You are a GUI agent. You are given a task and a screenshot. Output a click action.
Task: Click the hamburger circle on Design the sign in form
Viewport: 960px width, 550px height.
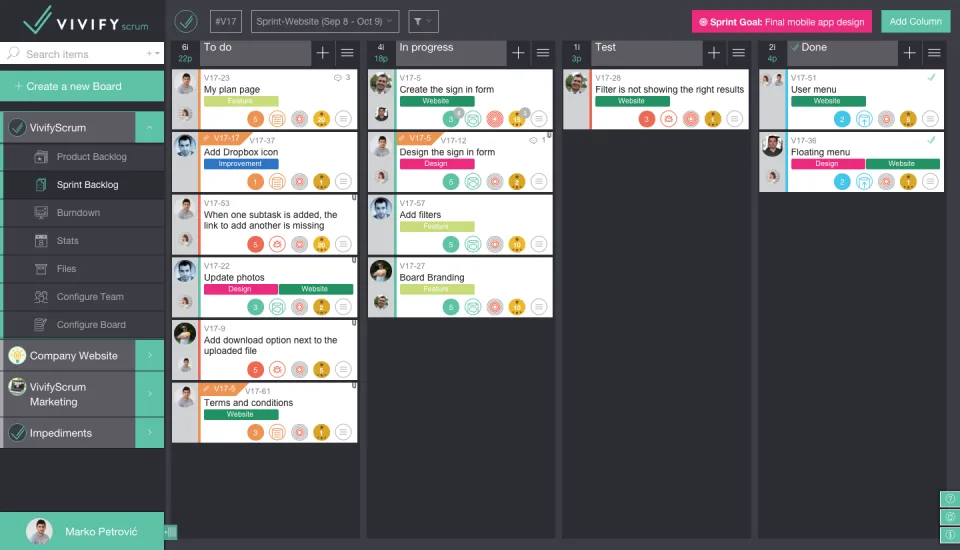(x=539, y=181)
